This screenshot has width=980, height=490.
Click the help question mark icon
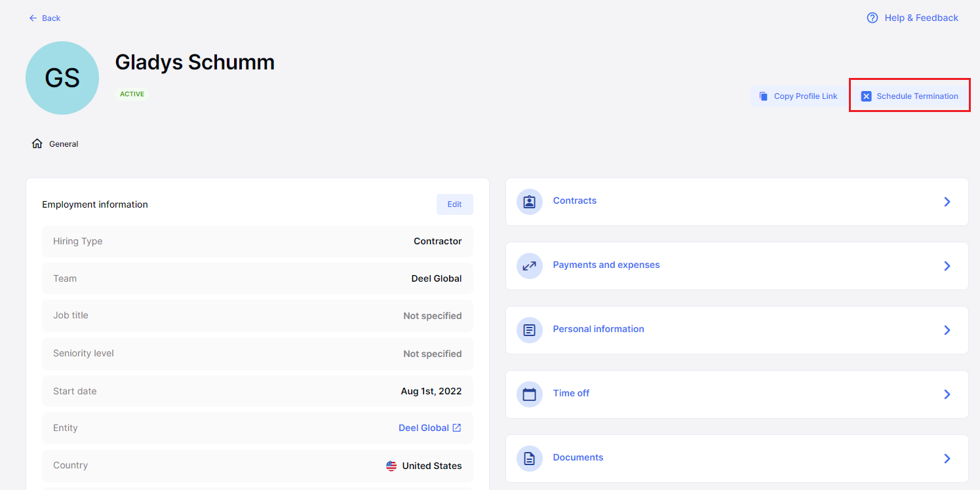pyautogui.click(x=872, y=18)
